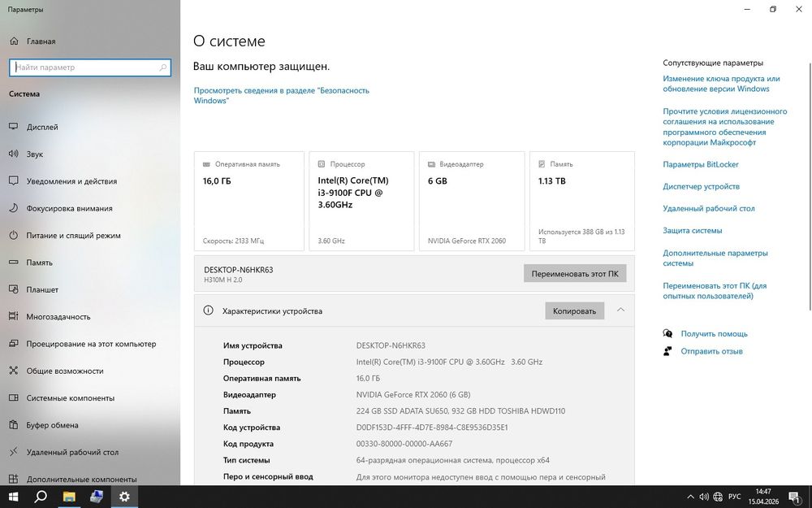Open Удаленный рабочий стол related link

point(708,208)
